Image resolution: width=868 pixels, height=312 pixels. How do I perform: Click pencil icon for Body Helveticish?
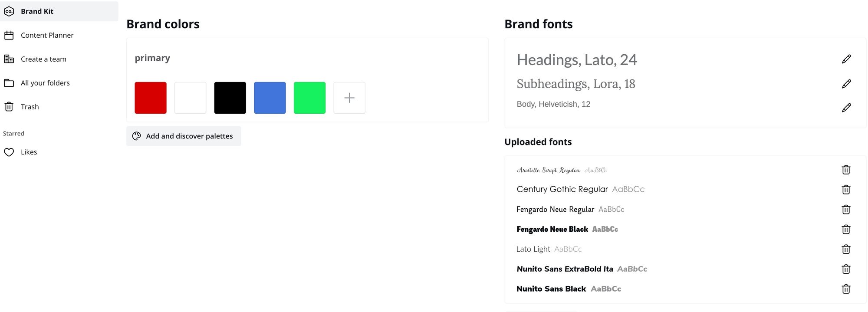846,108
